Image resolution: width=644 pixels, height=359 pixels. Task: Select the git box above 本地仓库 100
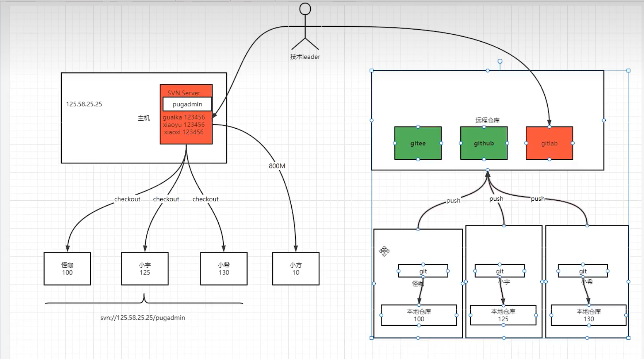(423, 271)
